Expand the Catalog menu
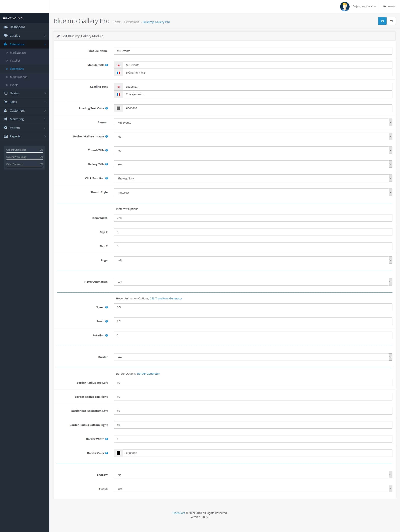Viewport: 400px width, 532px height. tap(25, 36)
